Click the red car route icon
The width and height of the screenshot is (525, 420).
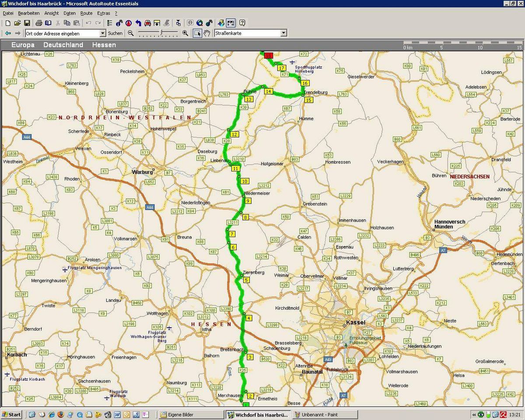tap(147, 23)
